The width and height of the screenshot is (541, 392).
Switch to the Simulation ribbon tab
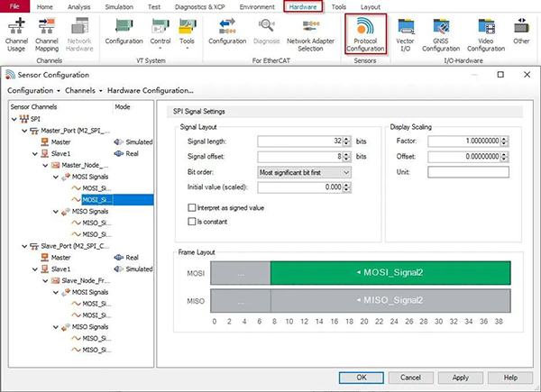[119, 7]
